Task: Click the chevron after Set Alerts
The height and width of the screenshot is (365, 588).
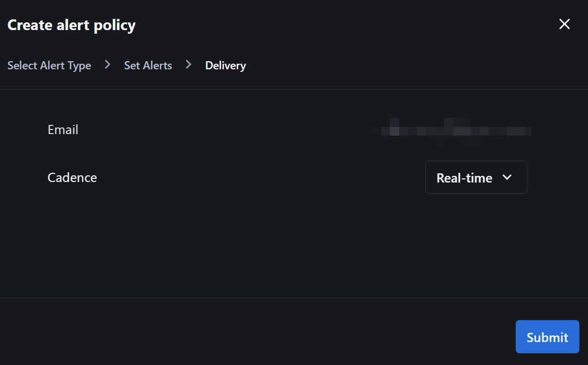Action: [189, 65]
